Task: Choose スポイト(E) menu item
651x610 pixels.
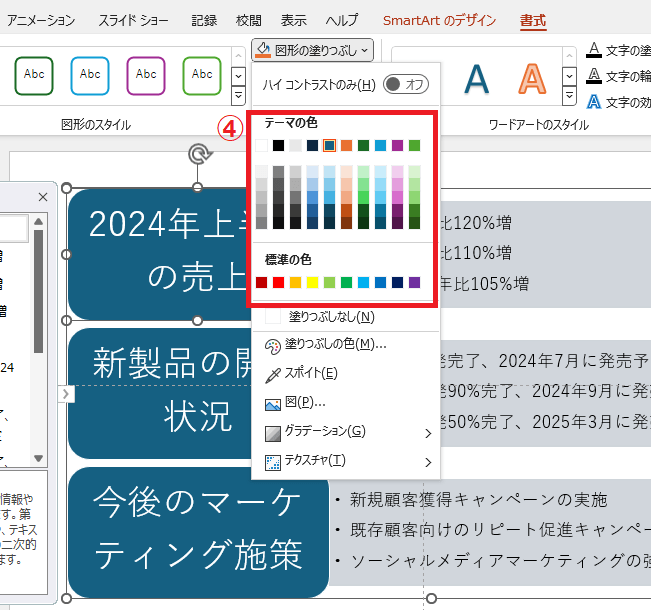Action: coord(345,375)
